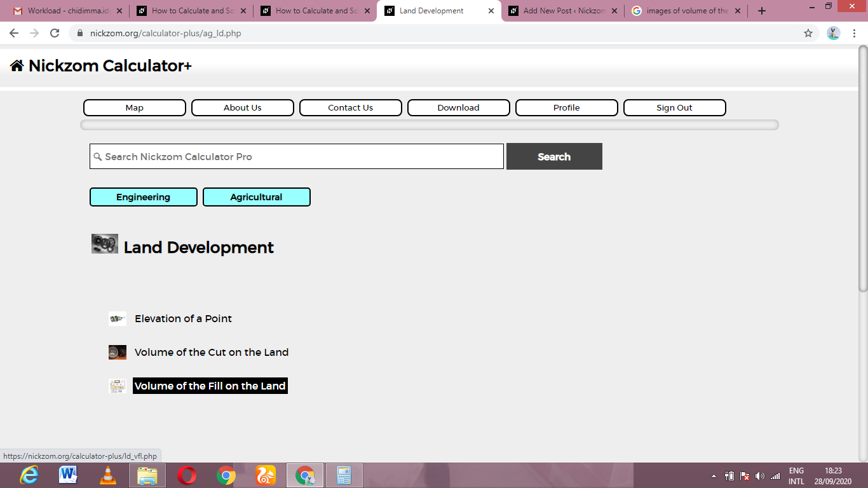The width and height of the screenshot is (868, 488).
Task: Click into the Search Nickzom Calculator Pro field
Action: (x=297, y=156)
